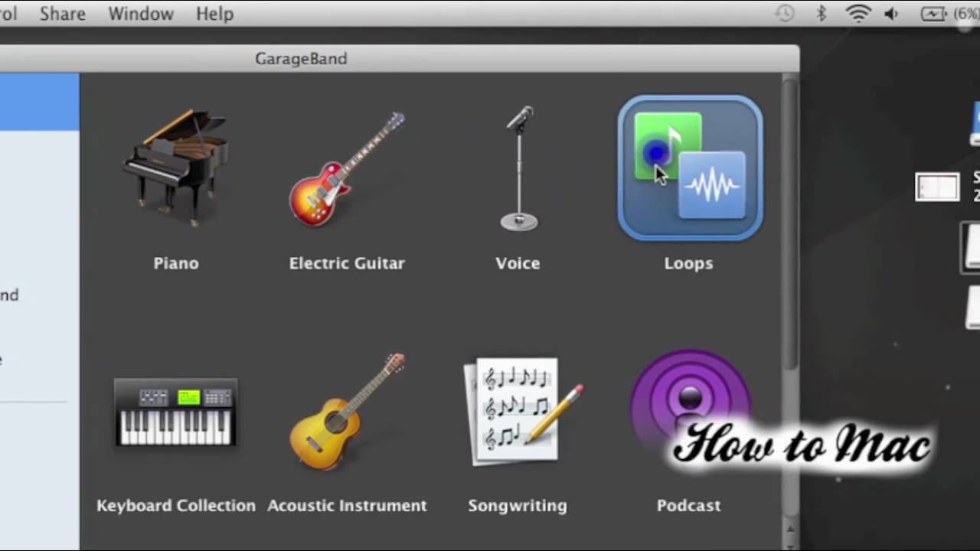The height and width of the screenshot is (551, 980).
Task: Select the Piano project template icon
Action: click(x=176, y=167)
